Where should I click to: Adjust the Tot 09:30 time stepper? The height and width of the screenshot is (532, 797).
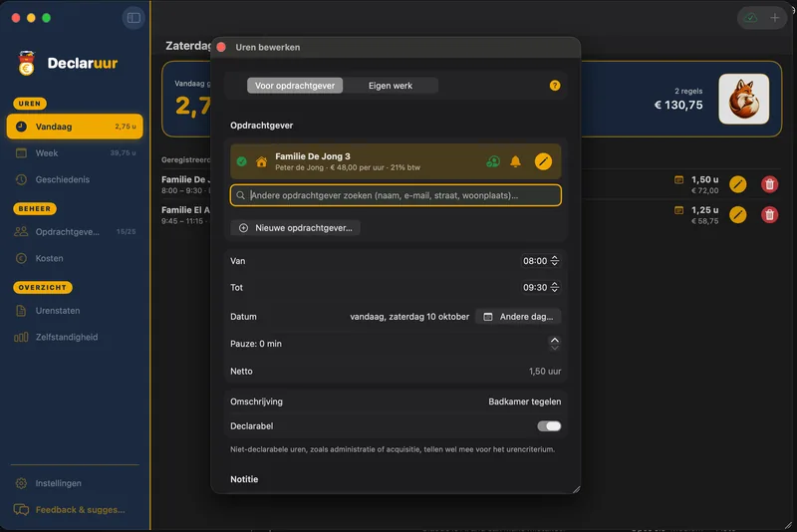(555, 287)
